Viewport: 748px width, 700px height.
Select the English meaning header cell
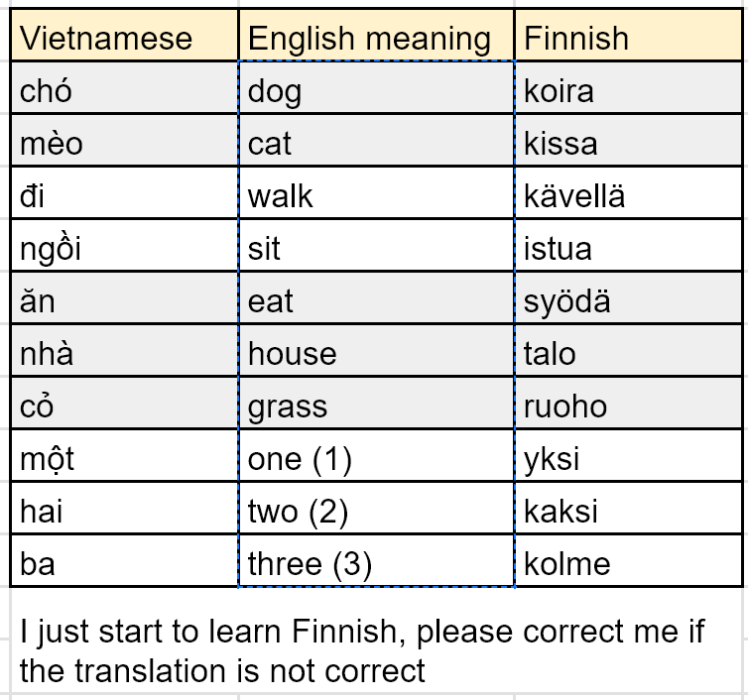point(376,36)
